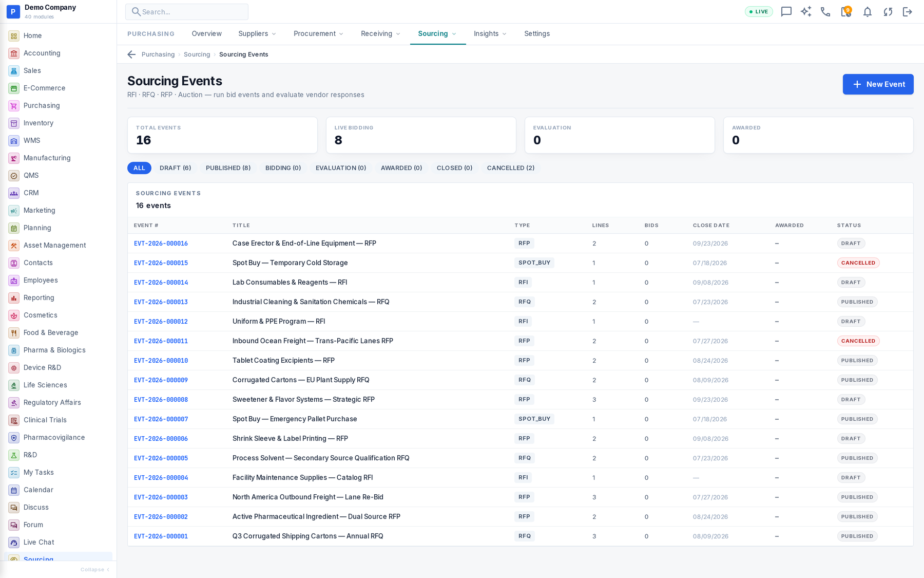Open event EVT-2026-000011

pos(161,341)
